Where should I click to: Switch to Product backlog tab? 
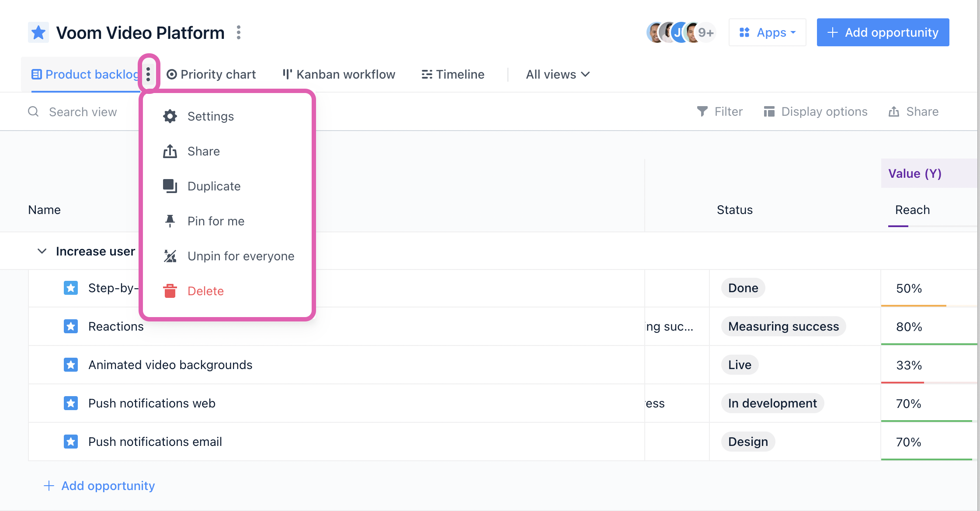coord(86,74)
